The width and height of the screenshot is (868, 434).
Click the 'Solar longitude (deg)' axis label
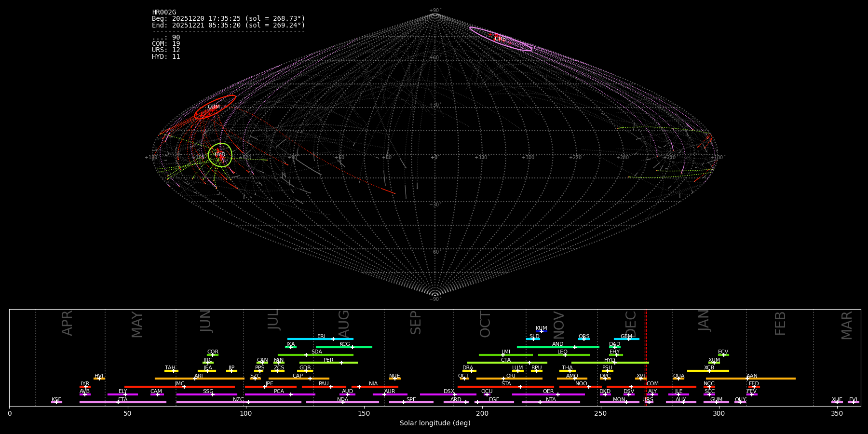(435, 423)
